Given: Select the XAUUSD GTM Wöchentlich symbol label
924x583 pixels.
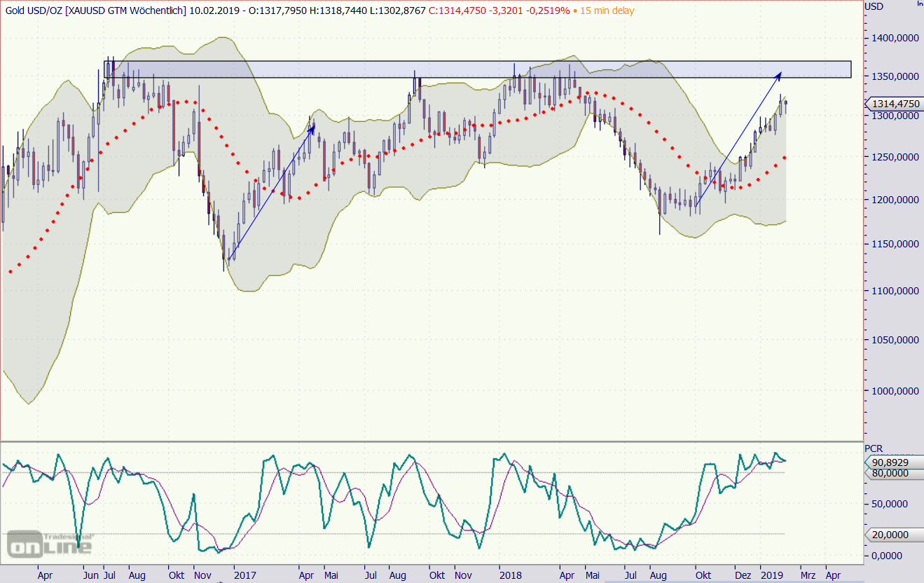Looking at the screenshot, I should point(125,11).
